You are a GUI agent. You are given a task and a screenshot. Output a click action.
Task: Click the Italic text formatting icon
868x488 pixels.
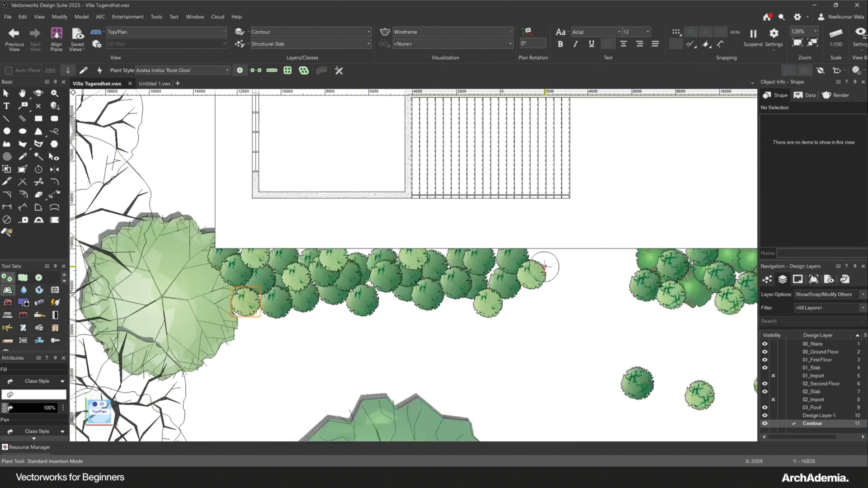pos(576,44)
